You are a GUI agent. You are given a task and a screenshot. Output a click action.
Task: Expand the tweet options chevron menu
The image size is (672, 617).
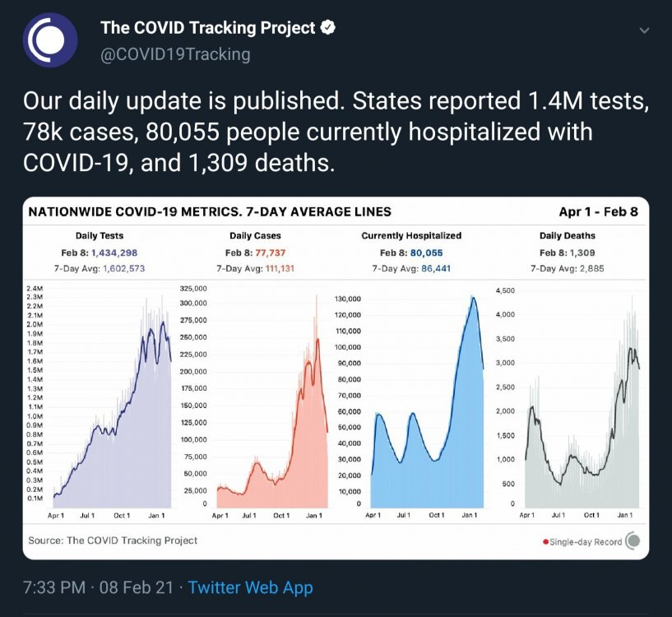pyautogui.click(x=644, y=30)
